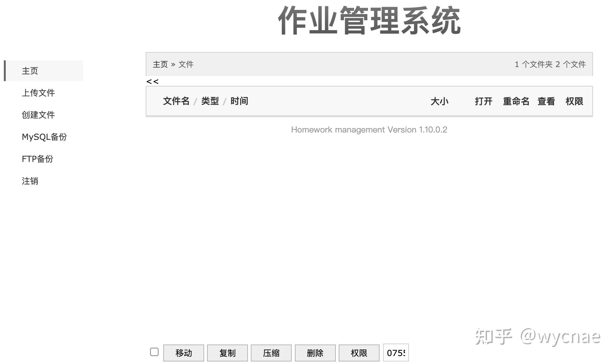This screenshot has width=616, height=364.
Task: Click the 权限 column header
Action: (574, 102)
